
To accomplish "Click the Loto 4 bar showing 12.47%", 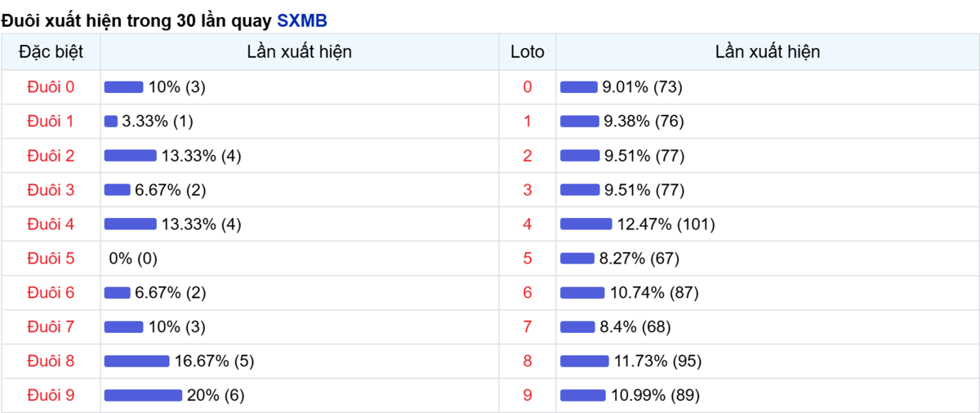I will pyautogui.click(x=586, y=224).
